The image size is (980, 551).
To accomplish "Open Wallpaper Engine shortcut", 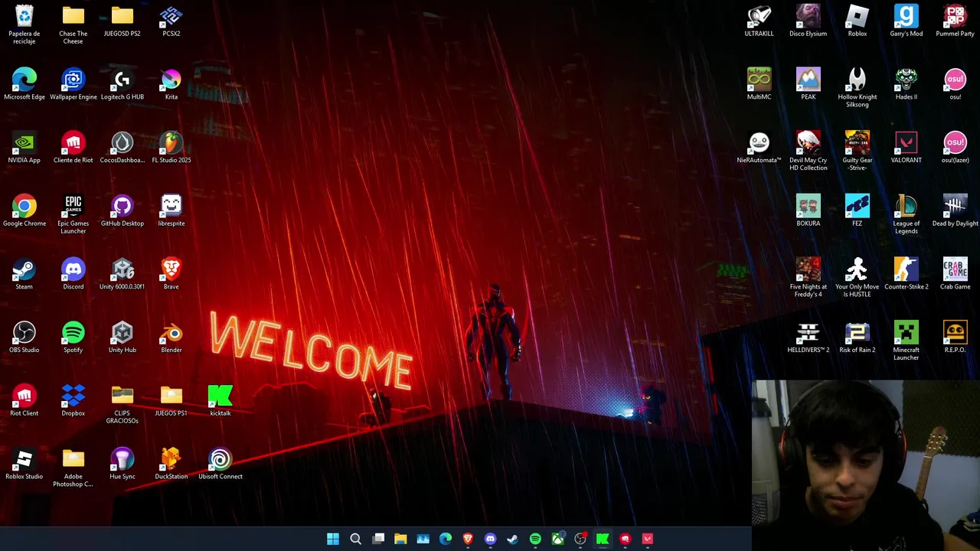I will coord(73,84).
